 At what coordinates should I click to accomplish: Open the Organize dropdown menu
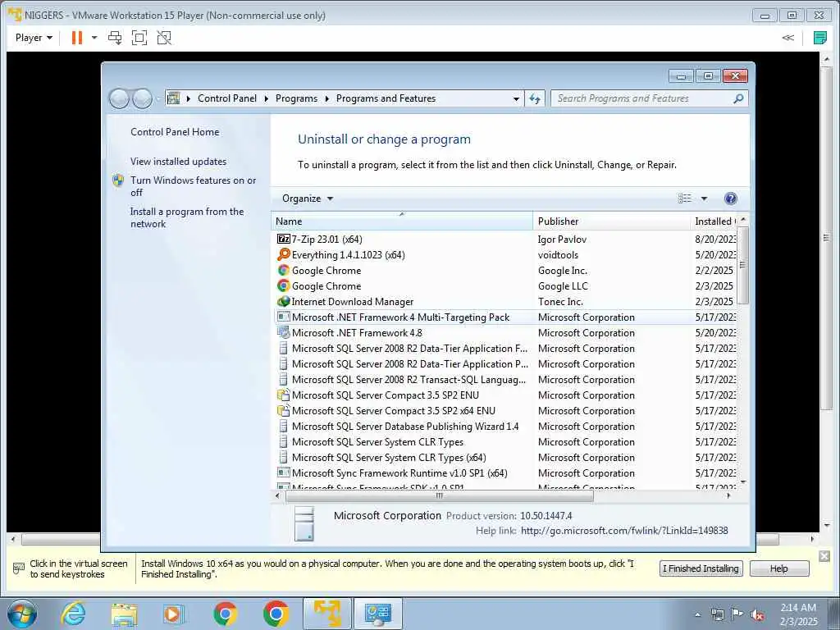[x=308, y=199]
